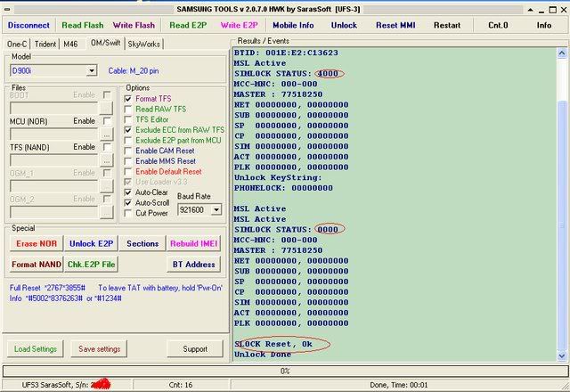Click the results scrollbar down arrow
570x392 pixels.
562,355
